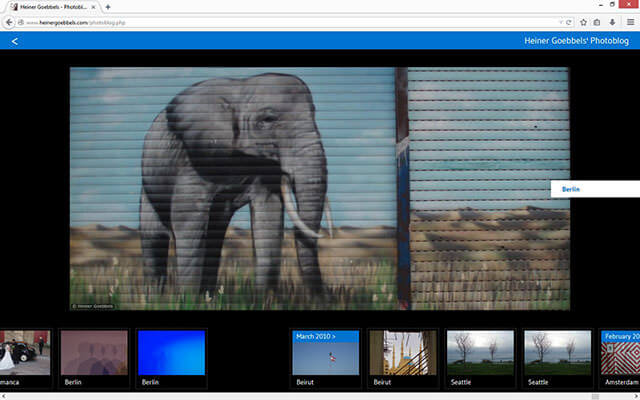Click the scrollbar left arrow

3,397
